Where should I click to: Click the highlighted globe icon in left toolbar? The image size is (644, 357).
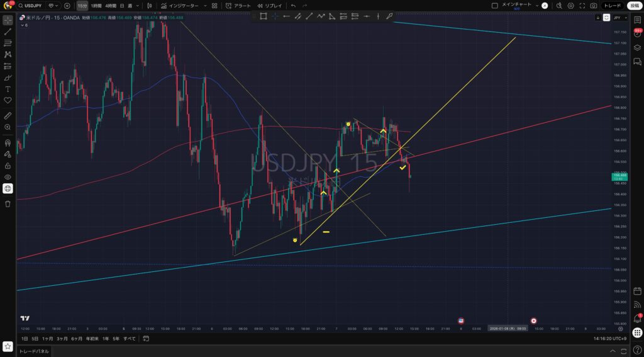(8, 189)
